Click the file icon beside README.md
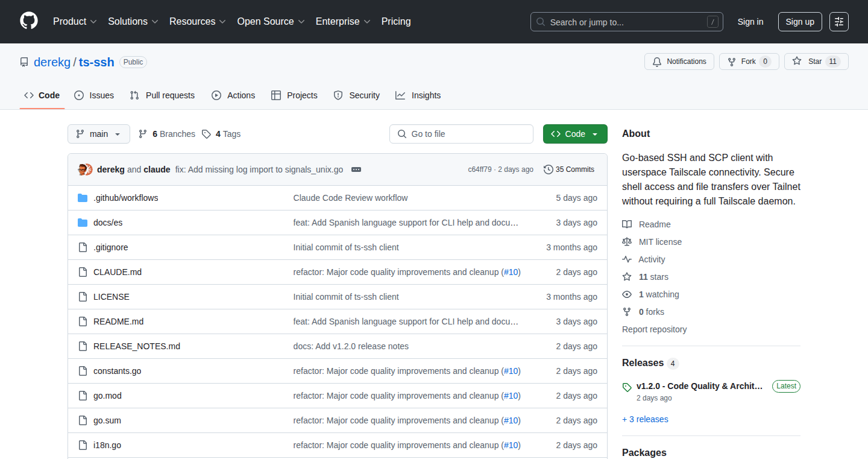The height and width of the screenshot is (459, 868). (x=83, y=321)
